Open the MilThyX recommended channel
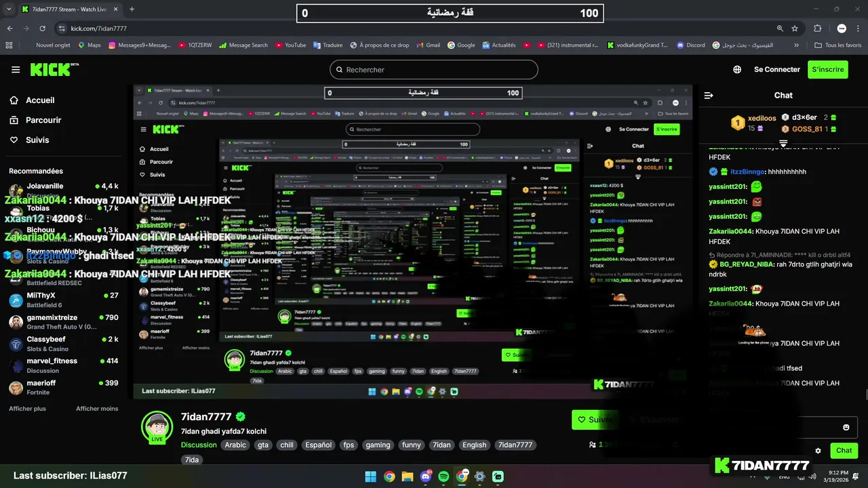Viewport: 868px width, 488px height. 64,300
